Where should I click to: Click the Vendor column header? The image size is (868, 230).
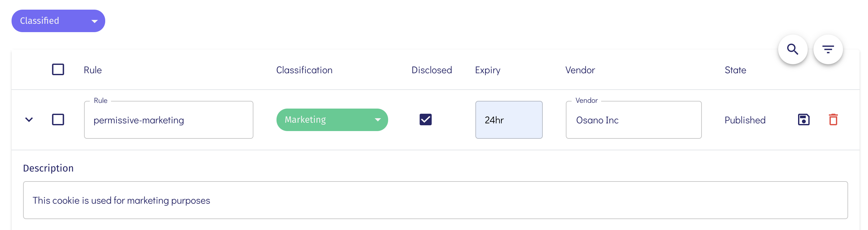tap(580, 70)
